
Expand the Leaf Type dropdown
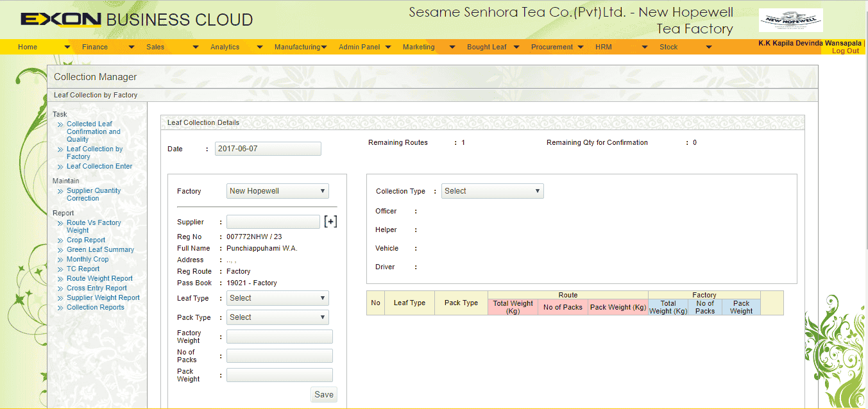pos(278,298)
